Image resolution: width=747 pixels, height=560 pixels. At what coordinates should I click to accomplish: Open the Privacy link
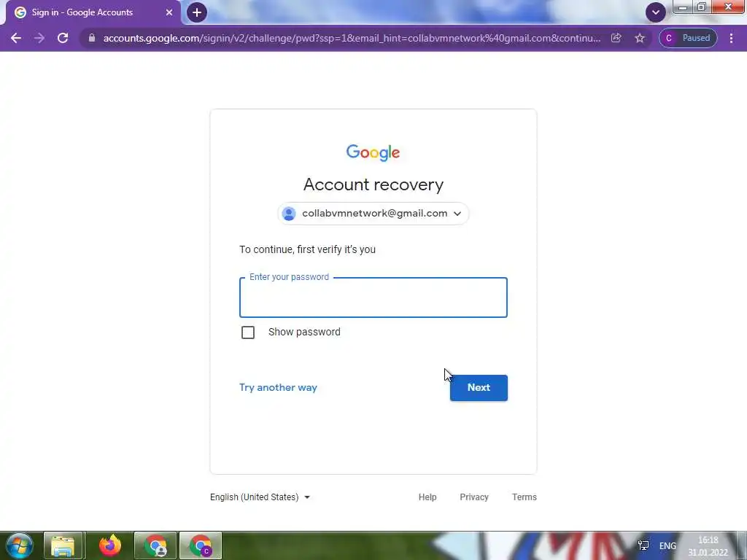click(x=474, y=497)
